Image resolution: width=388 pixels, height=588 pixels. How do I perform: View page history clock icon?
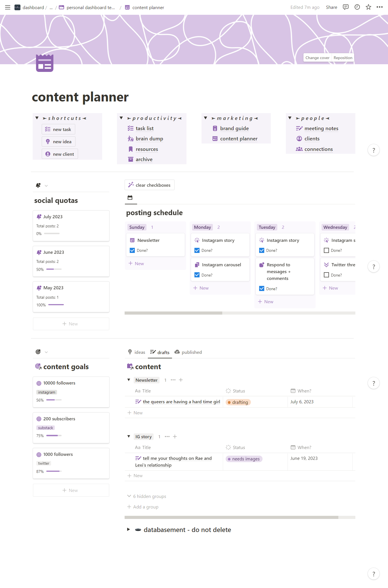click(357, 7)
